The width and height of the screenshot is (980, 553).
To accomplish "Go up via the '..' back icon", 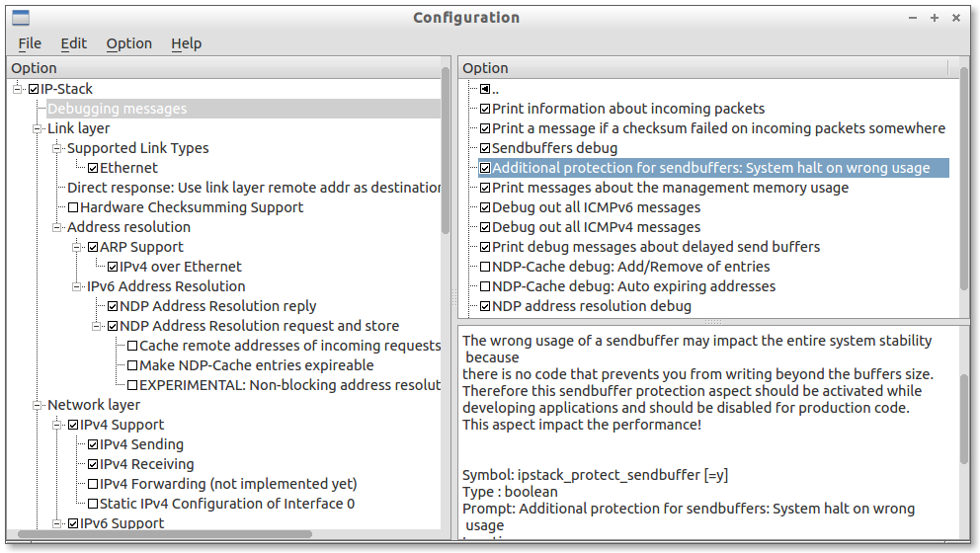I will click(485, 89).
